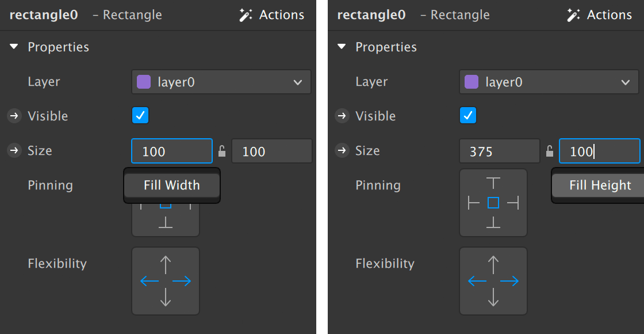Uncheck the Visible checkbox in the left panel
This screenshot has width=644, height=334.
pyautogui.click(x=140, y=116)
